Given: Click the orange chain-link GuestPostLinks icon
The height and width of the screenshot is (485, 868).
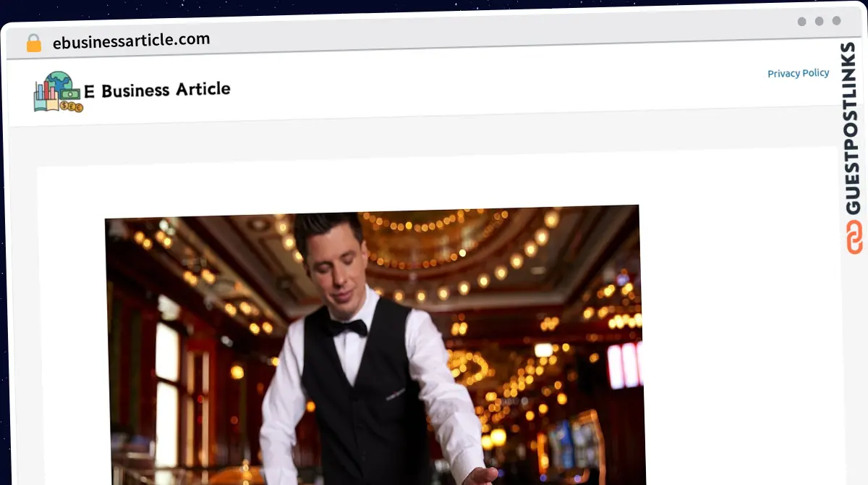Looking at the screenshot, I should [854, 237].
